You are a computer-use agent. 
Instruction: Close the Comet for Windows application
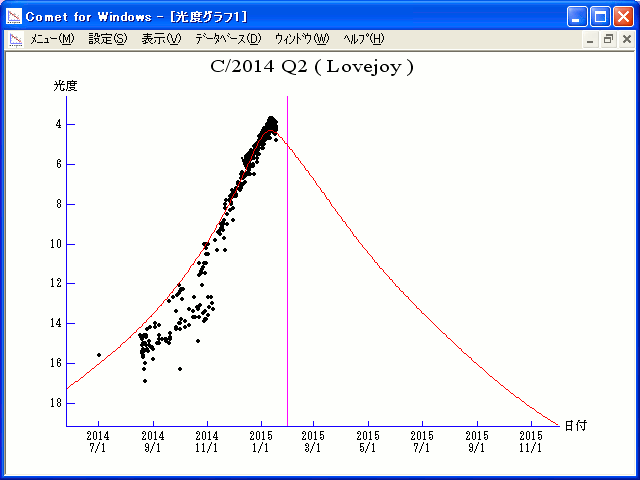tap(624, 17)
